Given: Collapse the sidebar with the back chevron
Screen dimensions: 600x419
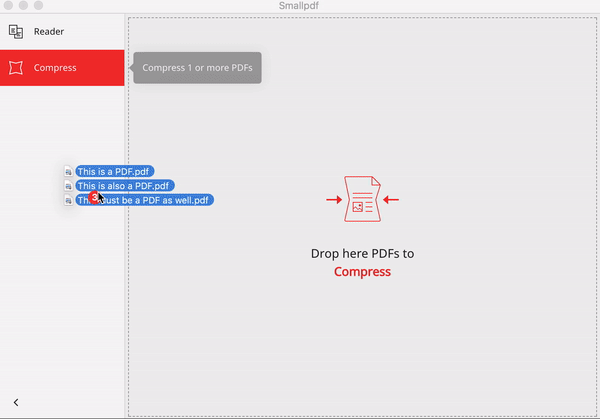Looking at the screenshot, I should [16, 402].
